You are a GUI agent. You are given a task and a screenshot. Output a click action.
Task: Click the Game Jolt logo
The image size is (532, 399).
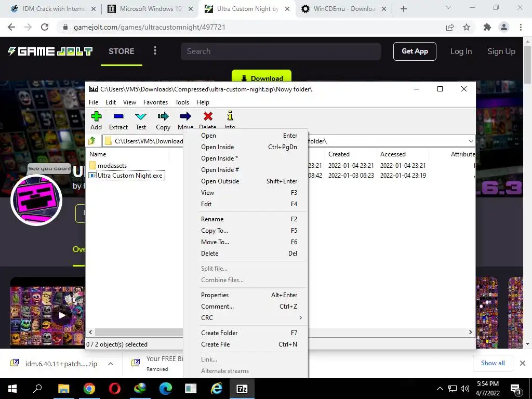(x=50, y=51)
